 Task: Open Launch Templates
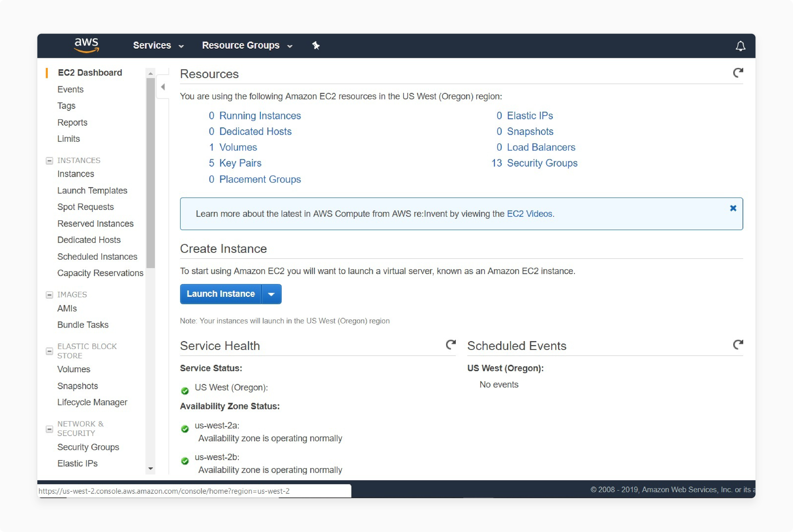[x=92, y=191]
